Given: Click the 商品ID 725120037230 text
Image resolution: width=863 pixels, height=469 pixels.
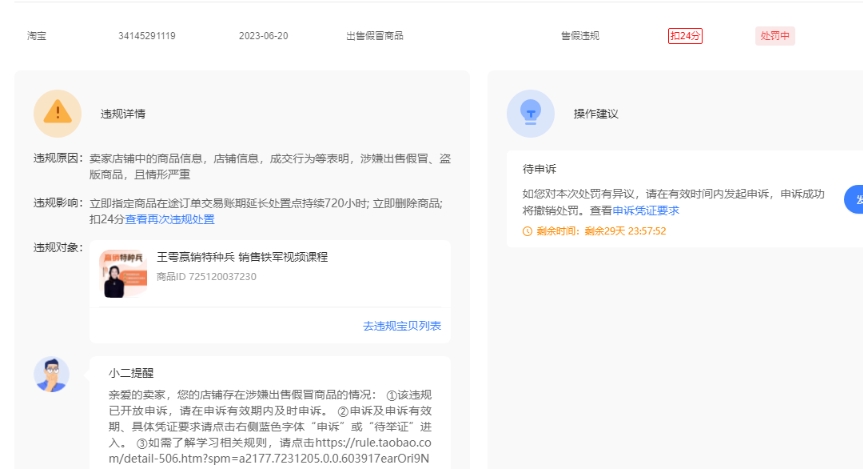Looking at the screenshot, I should click(206, 277).
